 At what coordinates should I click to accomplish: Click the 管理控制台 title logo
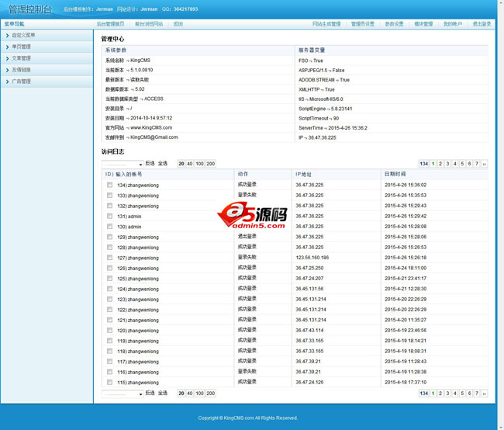click(x=30, y=9)
